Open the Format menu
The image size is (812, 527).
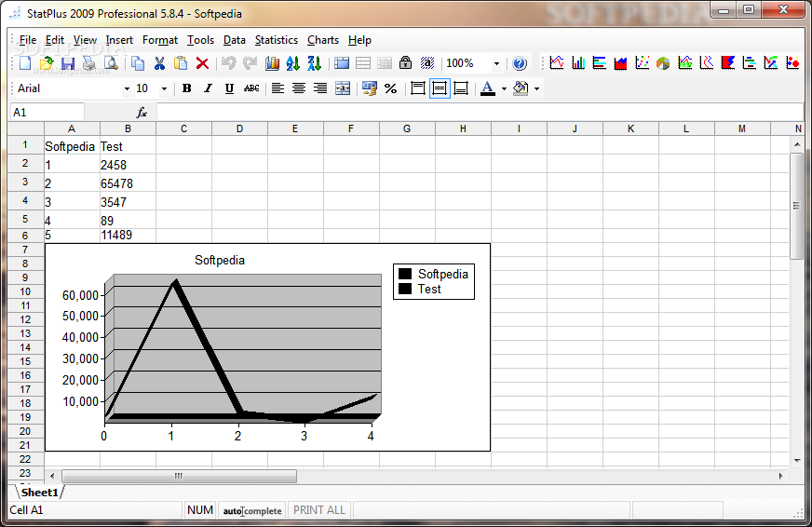click(160, 40)
